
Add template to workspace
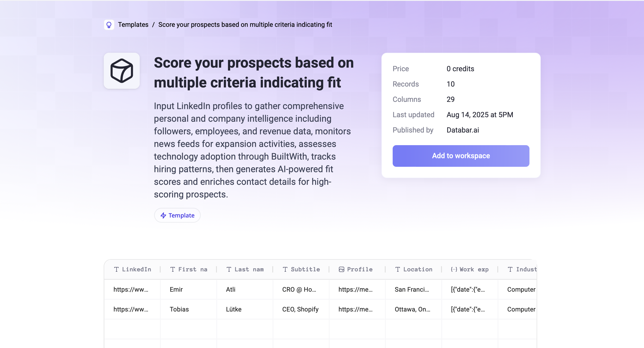[461, 156]
